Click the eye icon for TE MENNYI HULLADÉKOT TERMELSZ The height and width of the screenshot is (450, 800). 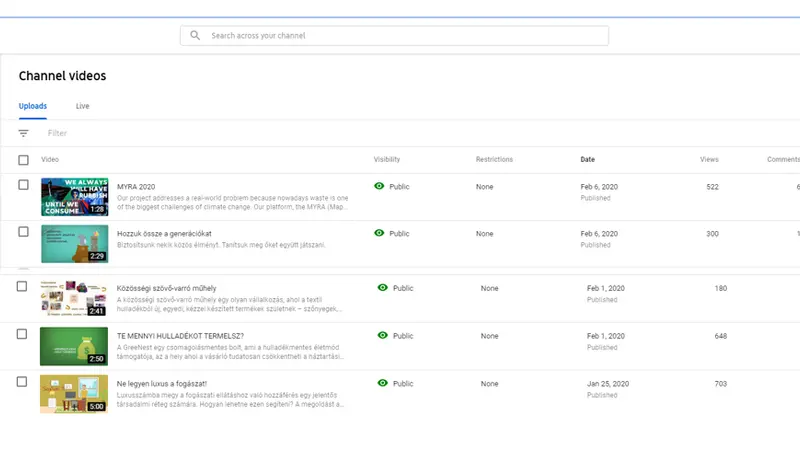coord(383,335)
